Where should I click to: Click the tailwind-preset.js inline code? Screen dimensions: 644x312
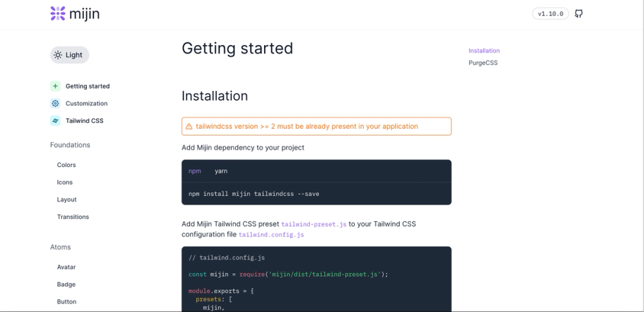click(x=314, y=224)
